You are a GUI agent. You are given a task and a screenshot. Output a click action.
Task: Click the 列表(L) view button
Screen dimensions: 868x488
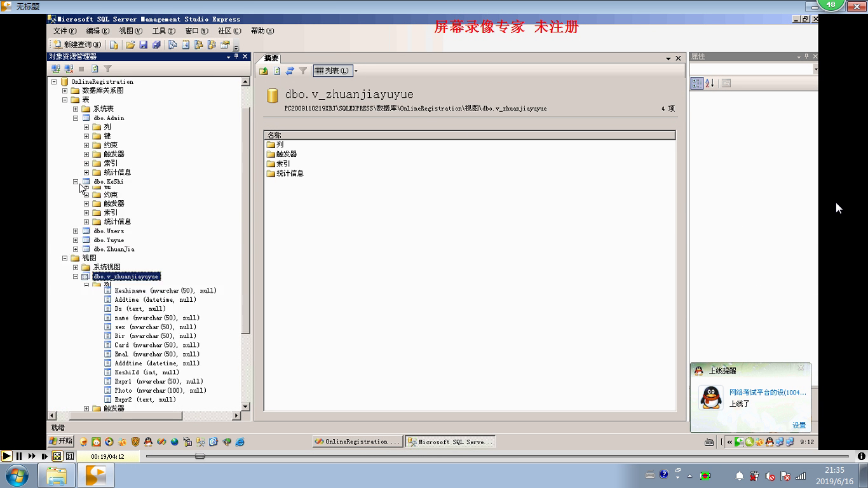332,71
